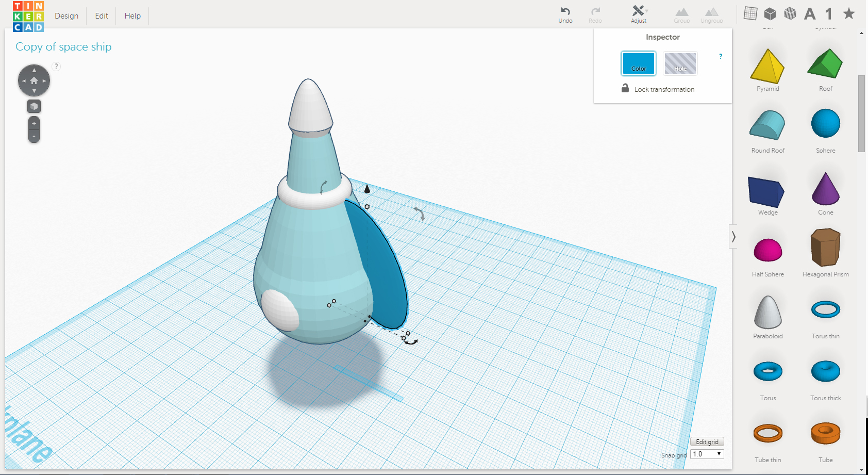Open the Help menu
Image resolution: width=868 pixels, height=475 pixels.
click(132, 16)
